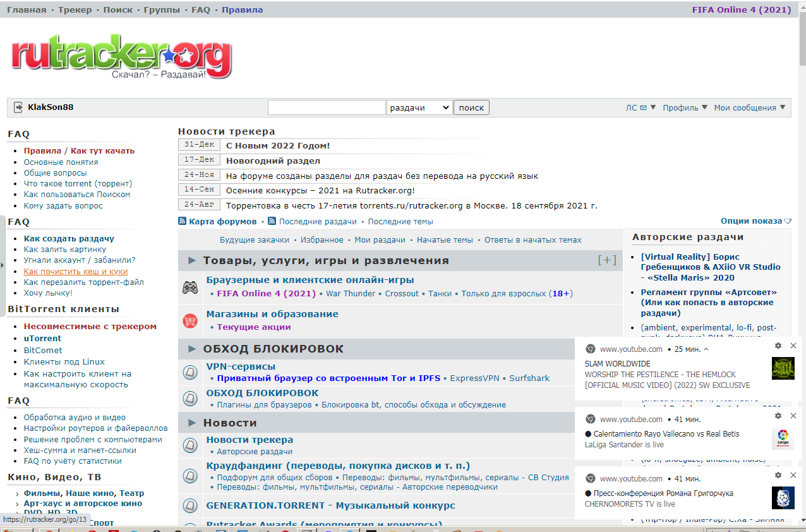The width and height of the screenshot is (806, 532).
Task: Open Новогодний раздел news link
Action: tap(273, 161)
